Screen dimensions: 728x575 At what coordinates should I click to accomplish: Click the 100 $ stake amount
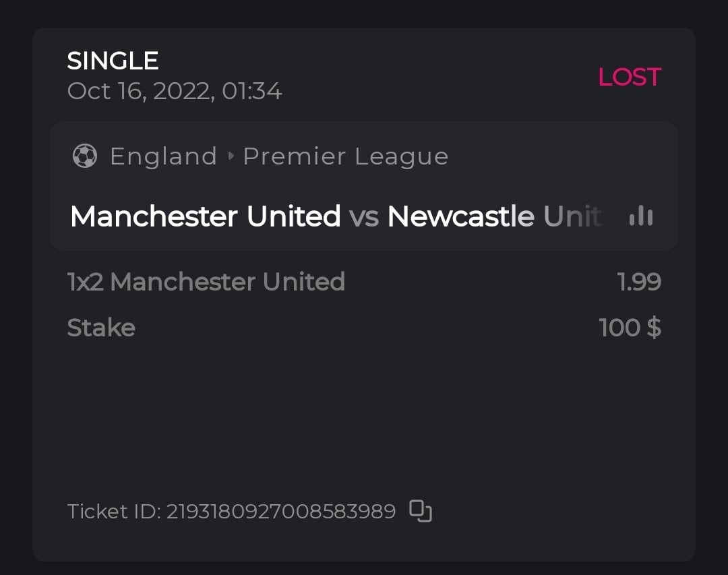tap(630, 328)
